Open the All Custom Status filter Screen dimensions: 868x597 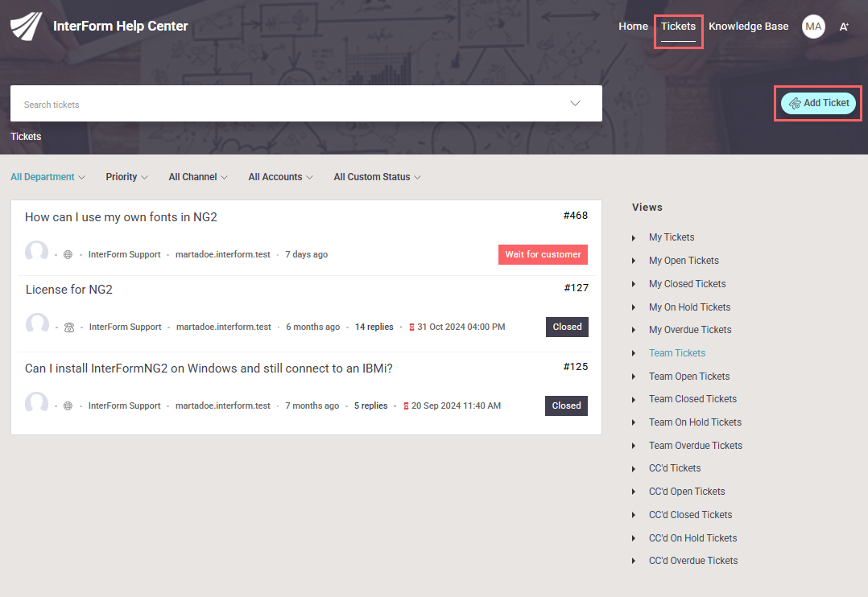(377, 177)
